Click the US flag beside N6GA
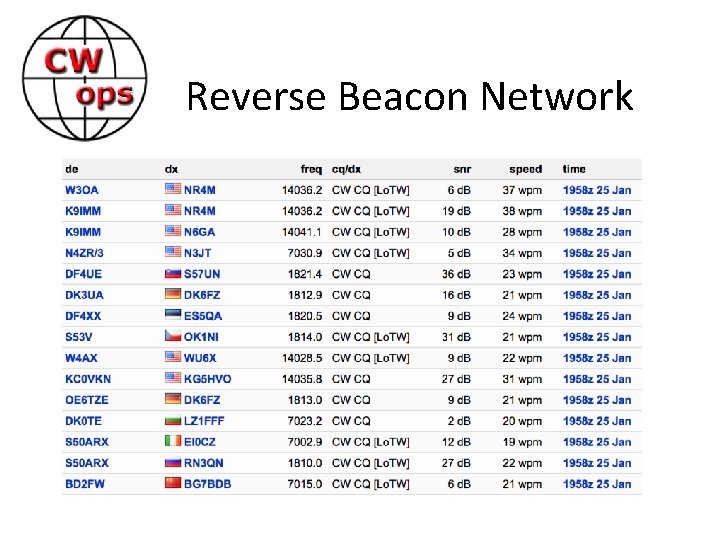This screenshot has width=720, height=540. pos(173,231)
